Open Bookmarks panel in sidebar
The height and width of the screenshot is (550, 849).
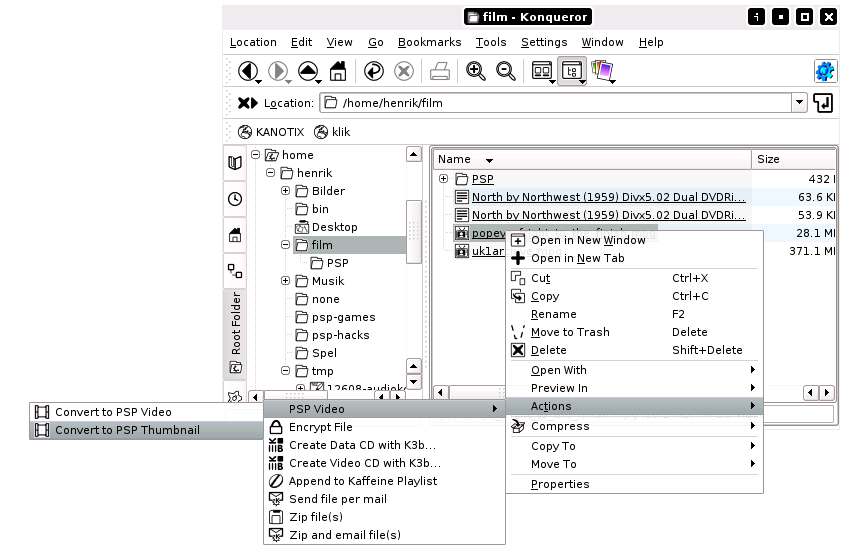click(234, 163)
